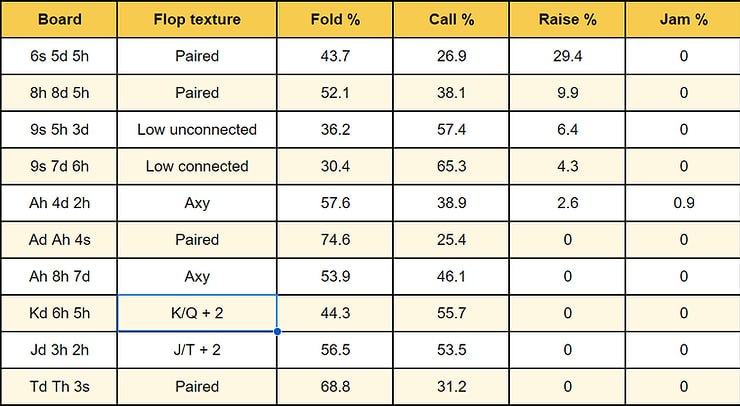This screenshot has height=406, width=740.
Task: Click the Raise % column header
Action: (x=567, y=19)
